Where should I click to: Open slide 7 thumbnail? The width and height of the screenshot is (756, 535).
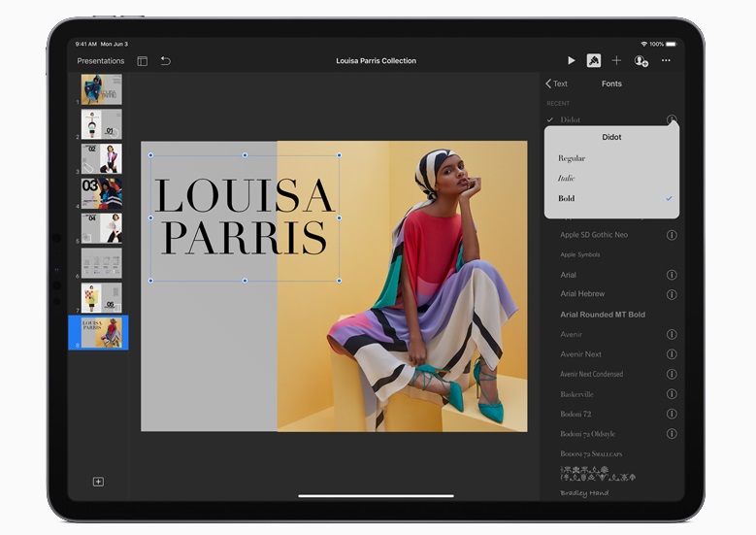coord(101,298)
